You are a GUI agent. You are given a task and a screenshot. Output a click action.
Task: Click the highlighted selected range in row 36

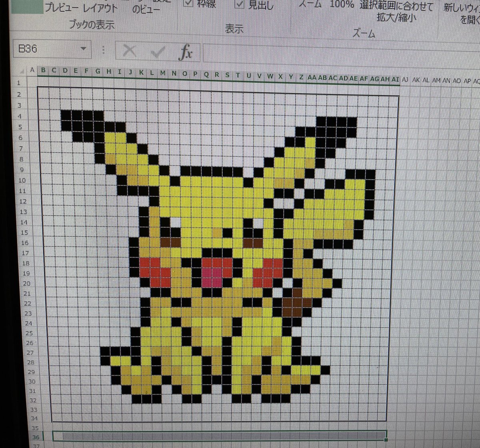[220, 436]
